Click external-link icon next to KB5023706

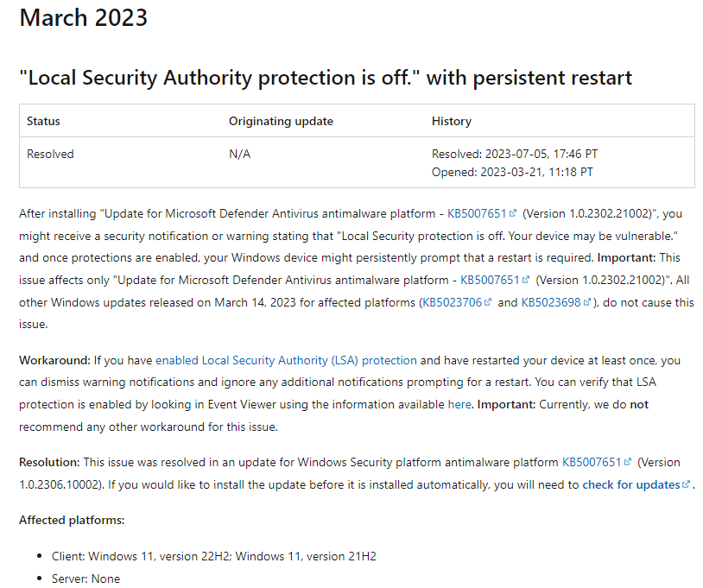tap(488, 302)
